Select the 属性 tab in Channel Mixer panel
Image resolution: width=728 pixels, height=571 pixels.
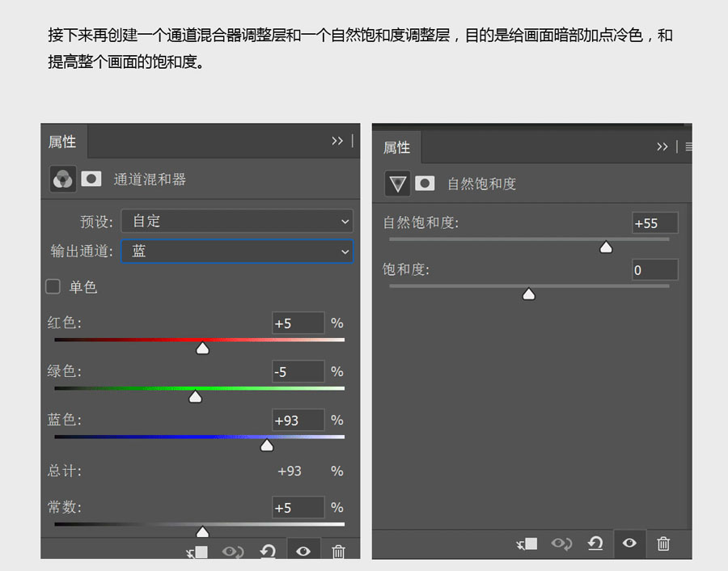(62, 142)
